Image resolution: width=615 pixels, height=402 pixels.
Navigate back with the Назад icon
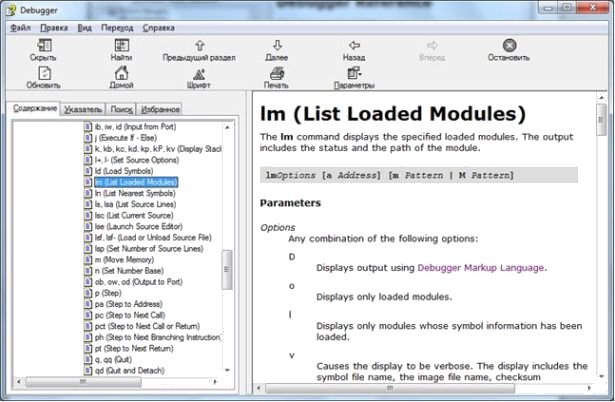coord(354,46)
